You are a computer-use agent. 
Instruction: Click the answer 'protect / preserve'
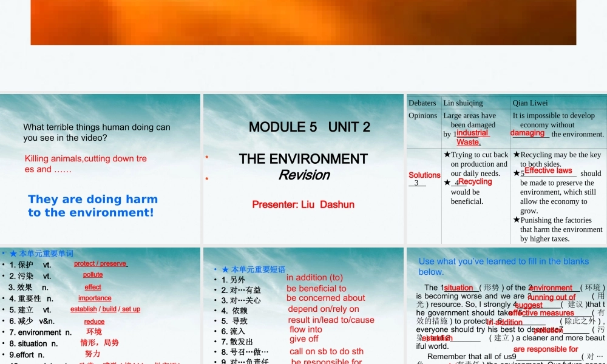coord(100,263)
